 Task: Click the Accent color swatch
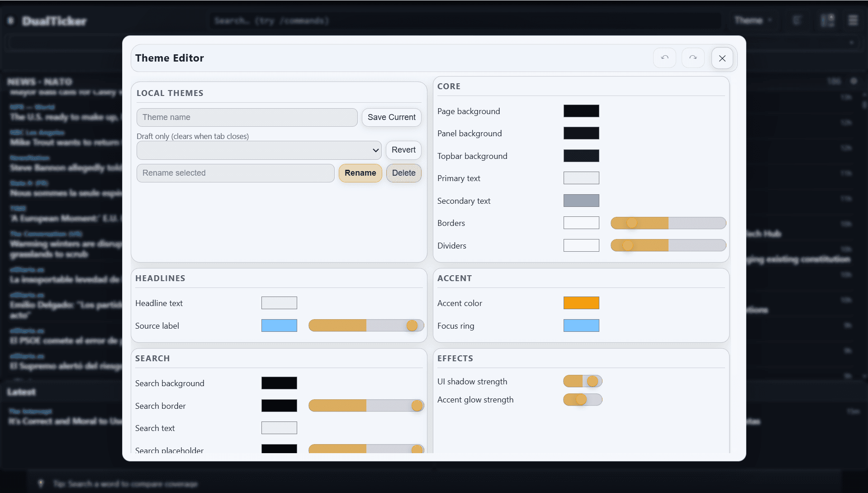tap(581, 303)
